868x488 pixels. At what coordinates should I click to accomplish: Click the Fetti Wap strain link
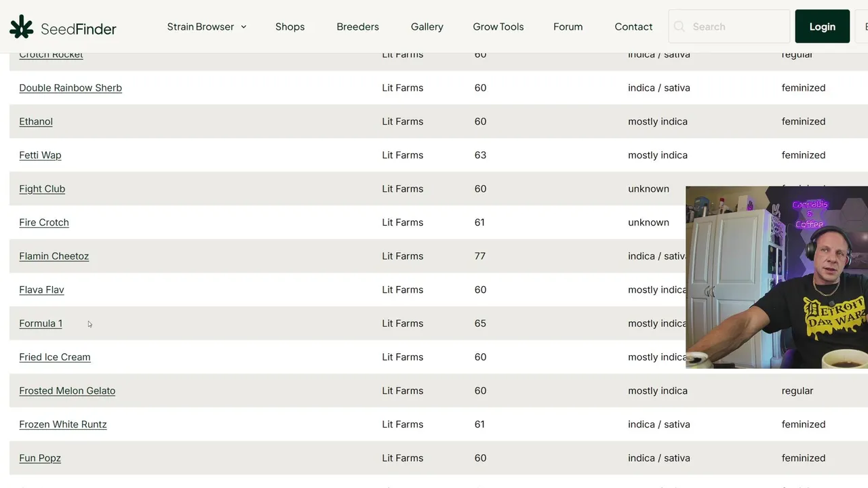[x=40, y=155]
